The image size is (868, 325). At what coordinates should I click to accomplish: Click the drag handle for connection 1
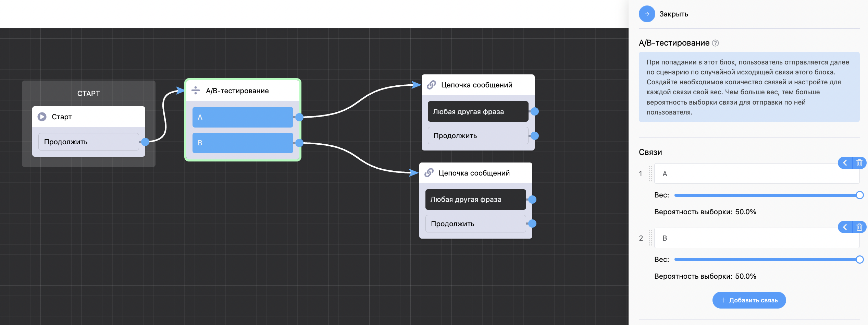point(650,174)
